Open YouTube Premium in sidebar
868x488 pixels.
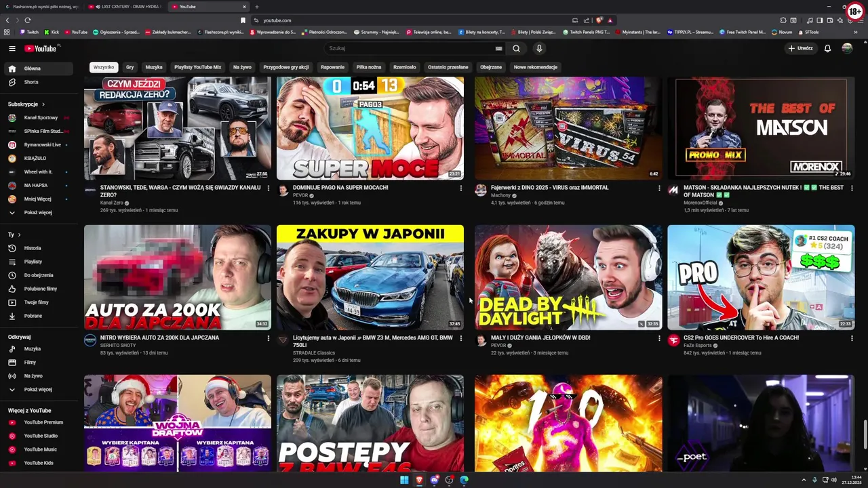[38, 422]
